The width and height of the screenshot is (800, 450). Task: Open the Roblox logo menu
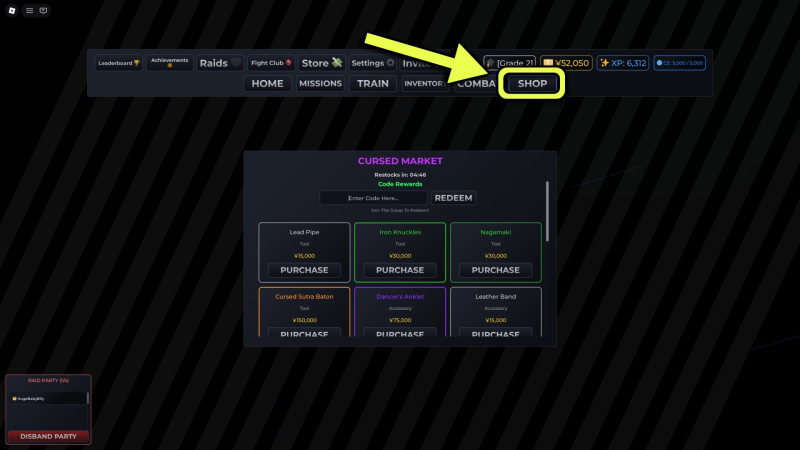point(11,11)
